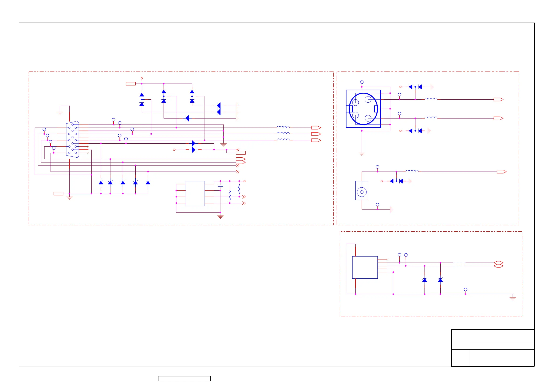Select the output port arrow on the RCA line
The width and height of the screenshot is (555, 392).
pyautogui.click(x=502, y=172)
